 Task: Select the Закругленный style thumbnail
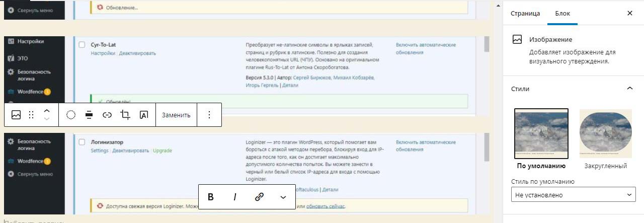tap(605, 133)
